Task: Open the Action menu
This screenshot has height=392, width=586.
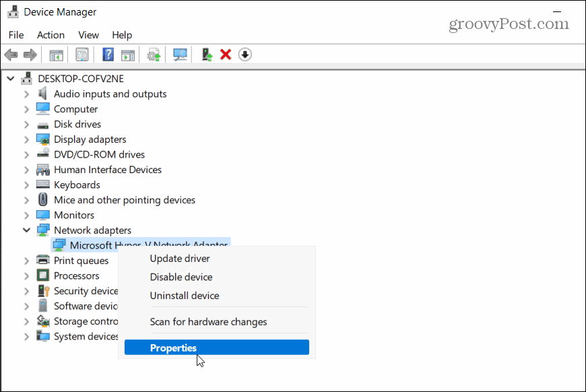Action: tap(51, 35)
